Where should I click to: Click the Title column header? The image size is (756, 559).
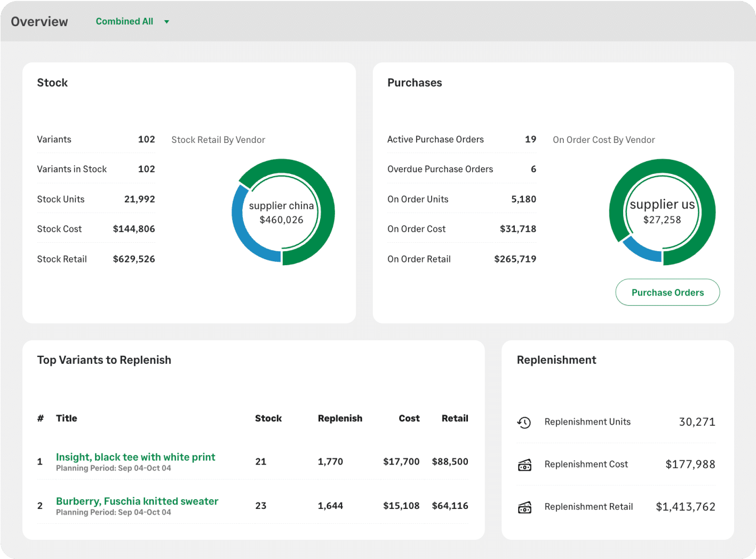coord(67,418)
